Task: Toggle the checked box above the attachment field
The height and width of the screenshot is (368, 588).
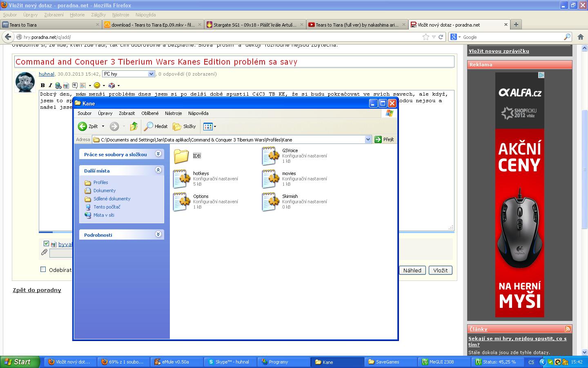Action: 46,244
